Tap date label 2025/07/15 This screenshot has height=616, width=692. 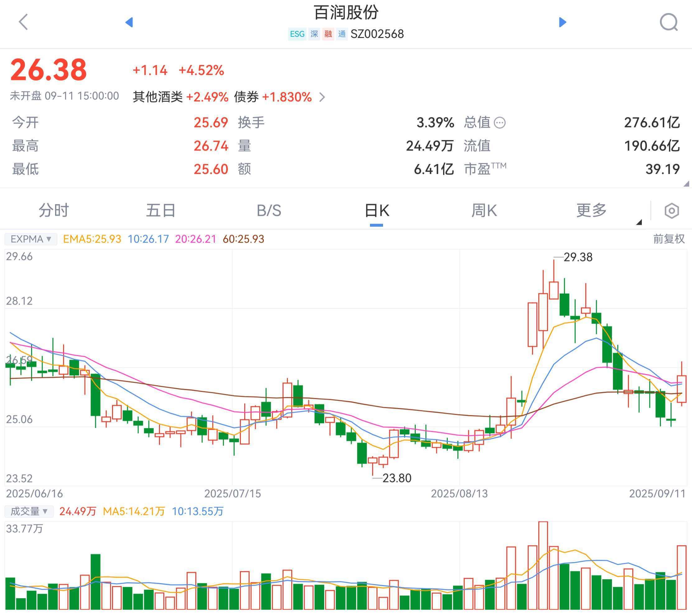tap(232, 493)
